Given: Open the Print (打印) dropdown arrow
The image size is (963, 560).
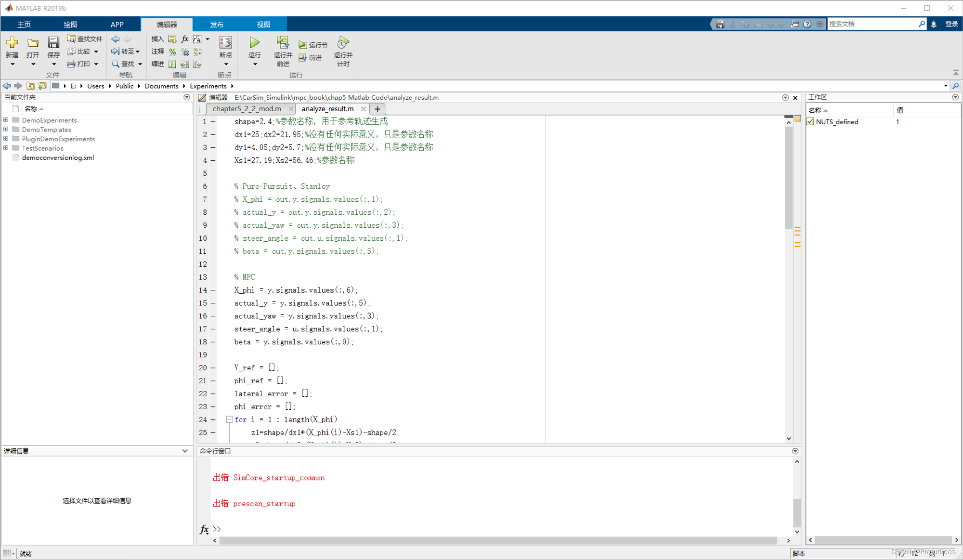Looking at the screenshot, I should (x=96, y=64).
